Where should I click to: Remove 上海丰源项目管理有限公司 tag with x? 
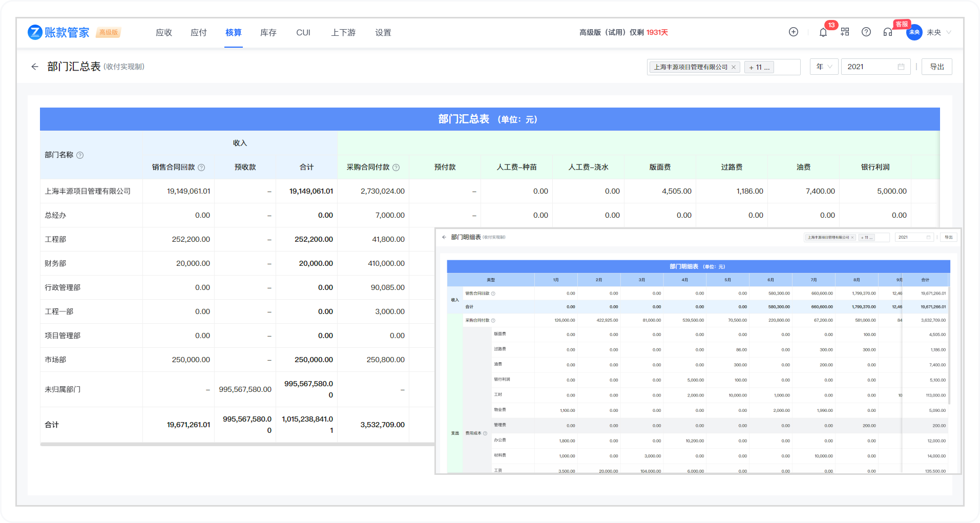(734, 67)
